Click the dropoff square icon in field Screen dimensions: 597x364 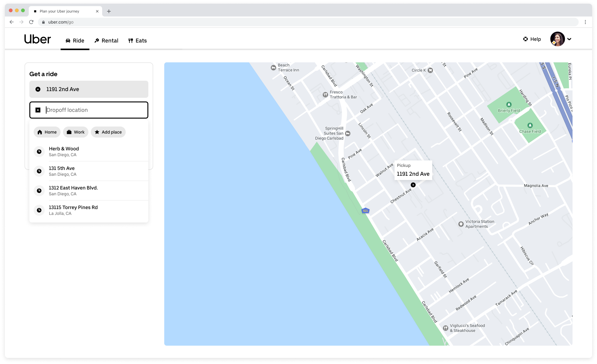(38, 110)
